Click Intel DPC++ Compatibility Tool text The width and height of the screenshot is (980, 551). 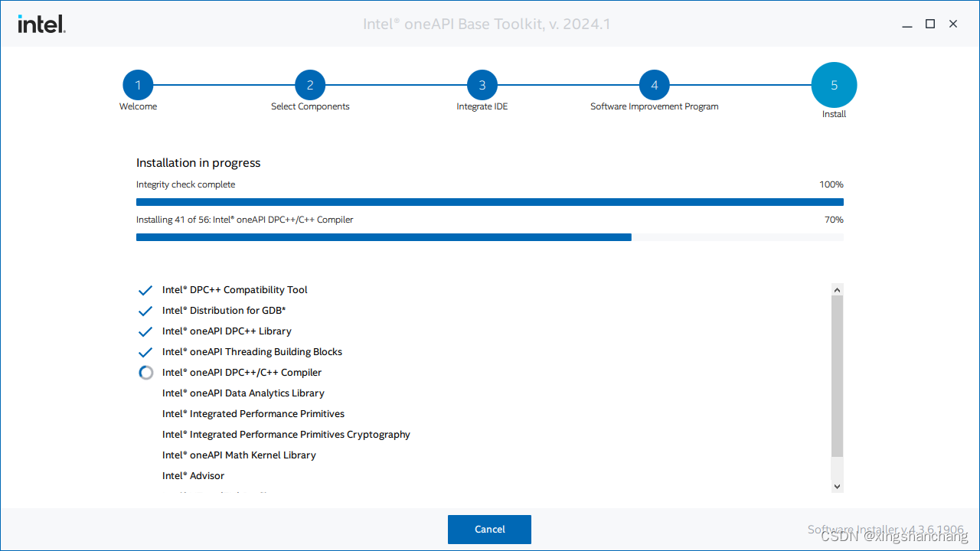(235, 290)
